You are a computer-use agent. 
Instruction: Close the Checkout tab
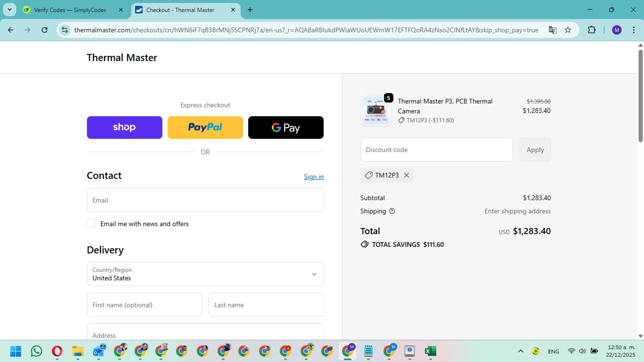coord(233,10)
